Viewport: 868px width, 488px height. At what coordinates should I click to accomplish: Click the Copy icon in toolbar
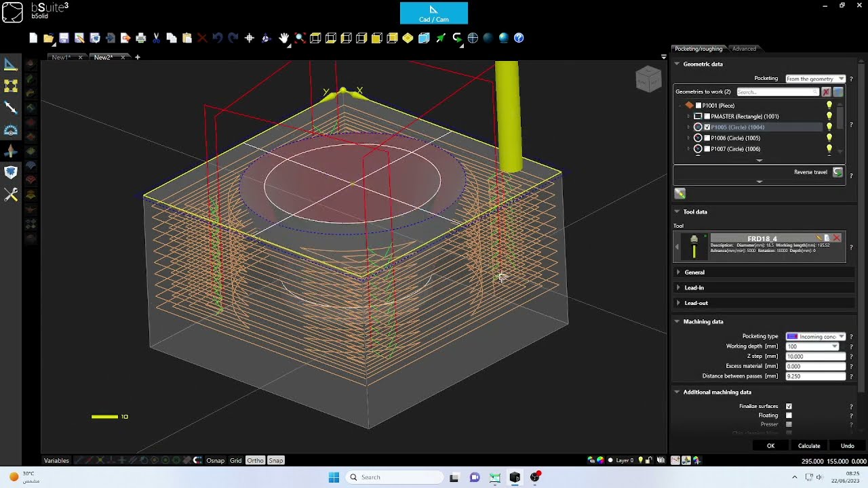pyautogui.click(x=172, y=38)
